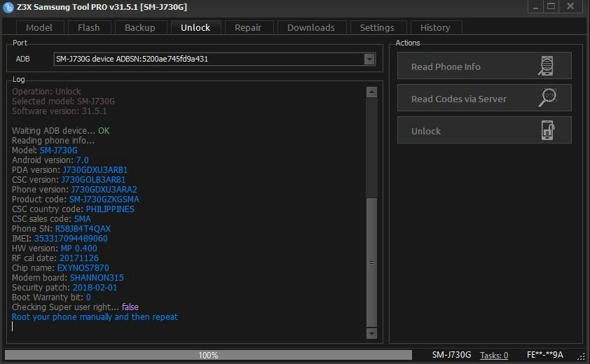Expand the ADB port dropdown arrow
Image resolution: width=590 pixels, height=364 pixels.
(x=369, y=59)
